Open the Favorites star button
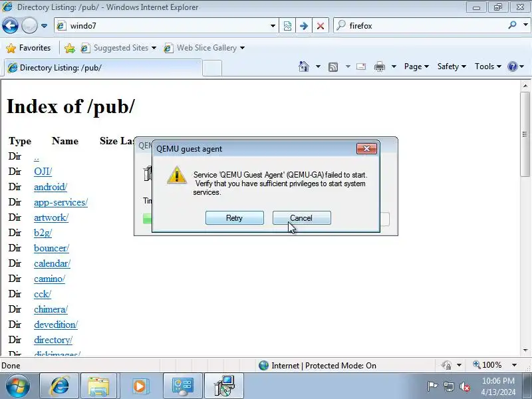Viewport: 532px width, 399px height. 28,48
